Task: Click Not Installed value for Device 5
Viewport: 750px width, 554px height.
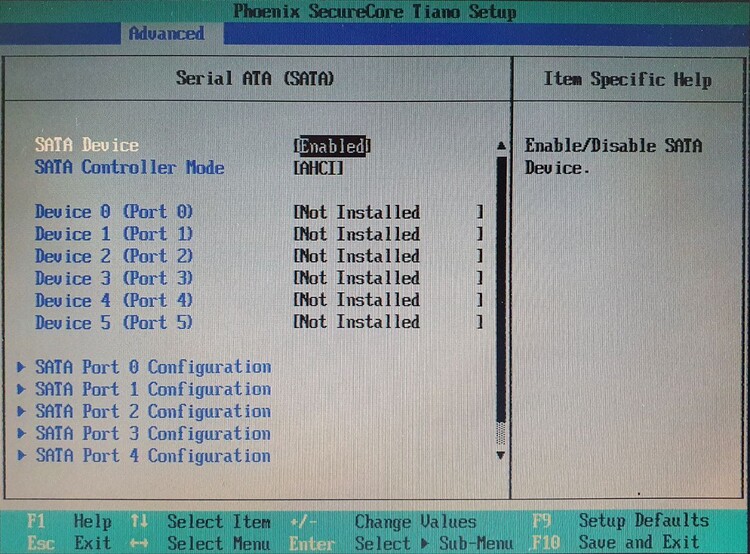Action: [x=388, y=322]
